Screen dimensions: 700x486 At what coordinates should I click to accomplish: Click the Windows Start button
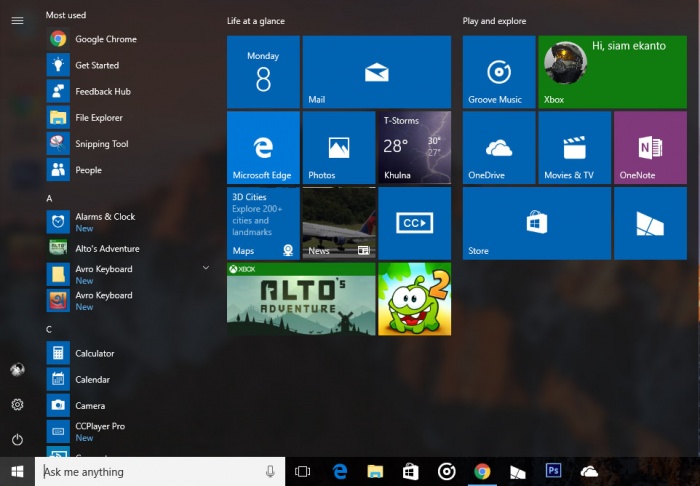point(17,471)
